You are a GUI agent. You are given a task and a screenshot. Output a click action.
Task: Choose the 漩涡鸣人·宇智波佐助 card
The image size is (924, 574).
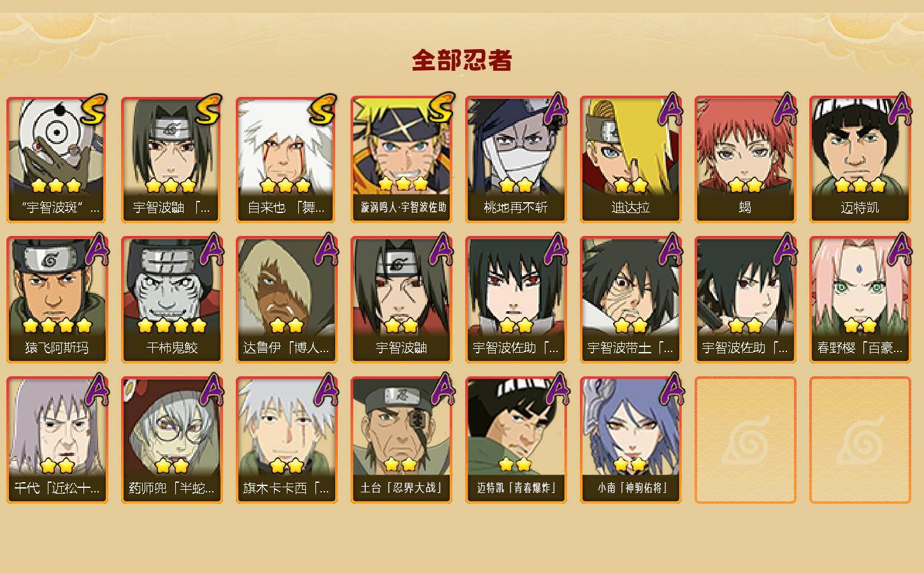(x=401, y=159)
